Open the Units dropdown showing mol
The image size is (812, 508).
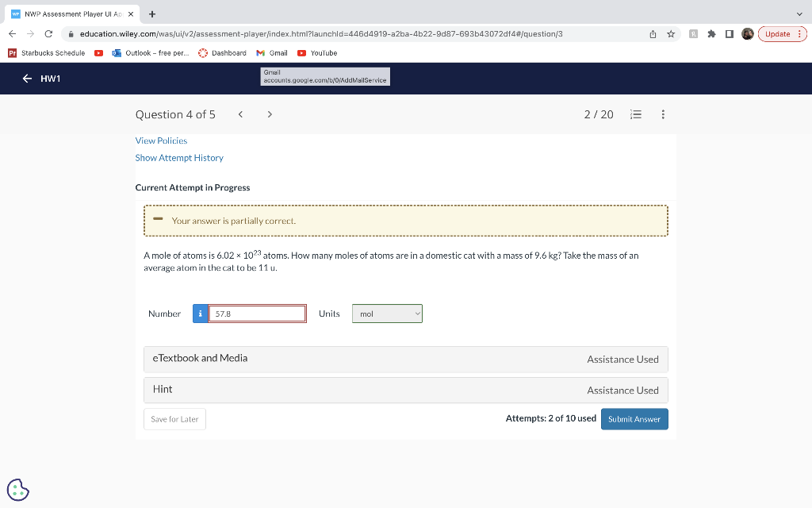(x=387, y=313)
